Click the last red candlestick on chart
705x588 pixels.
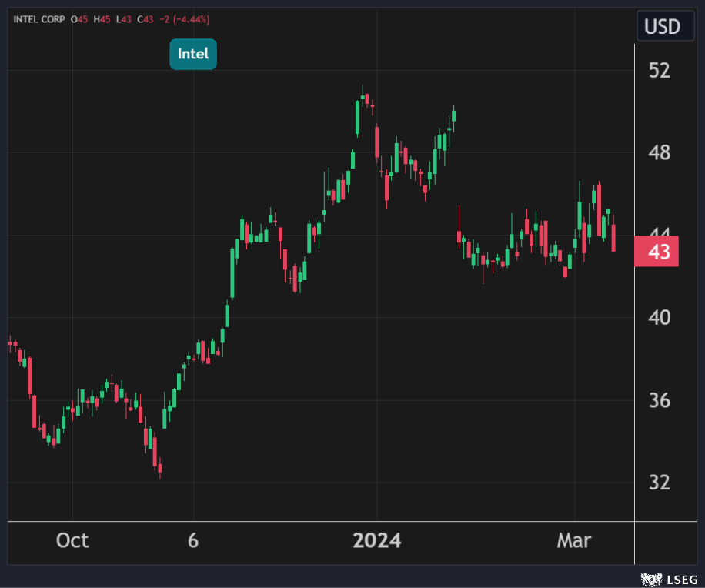(x=613, y=238)
